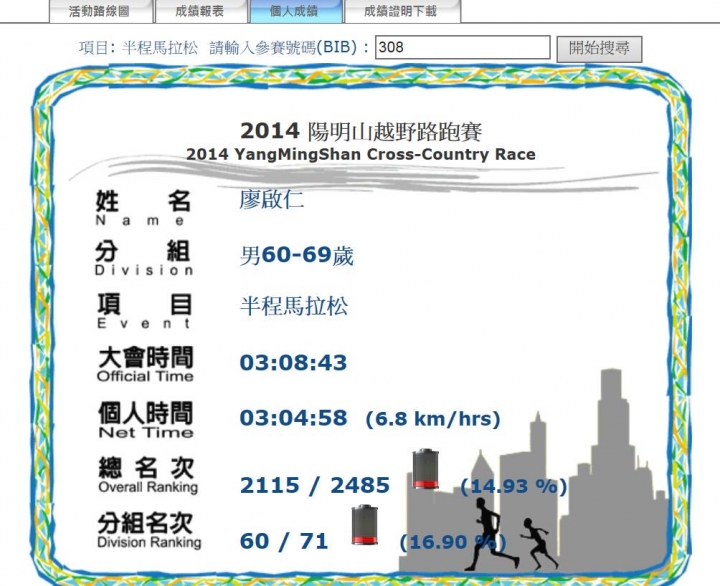The image size is (720, 586).
Task: Click the child running silhouette
Action: click(539, 544)
